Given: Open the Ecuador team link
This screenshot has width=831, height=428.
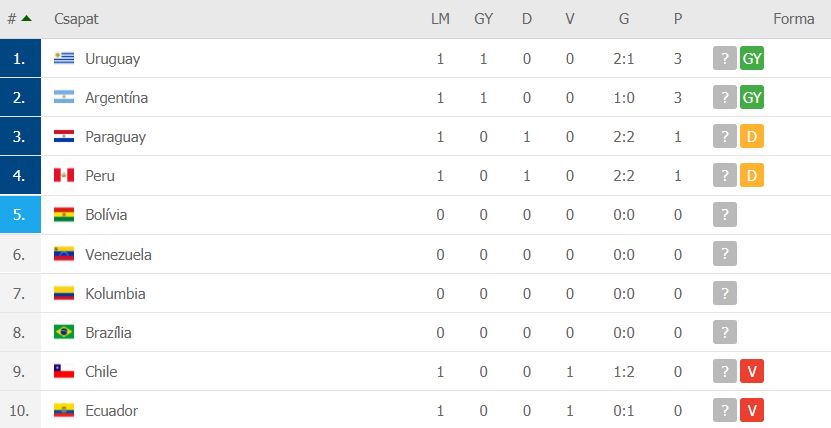Looking at the screenshot, I should click(x=111, y=410).
